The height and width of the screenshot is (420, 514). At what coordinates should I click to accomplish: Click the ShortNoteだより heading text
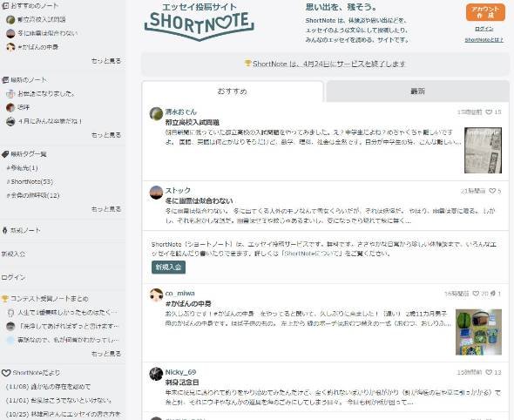37,373
